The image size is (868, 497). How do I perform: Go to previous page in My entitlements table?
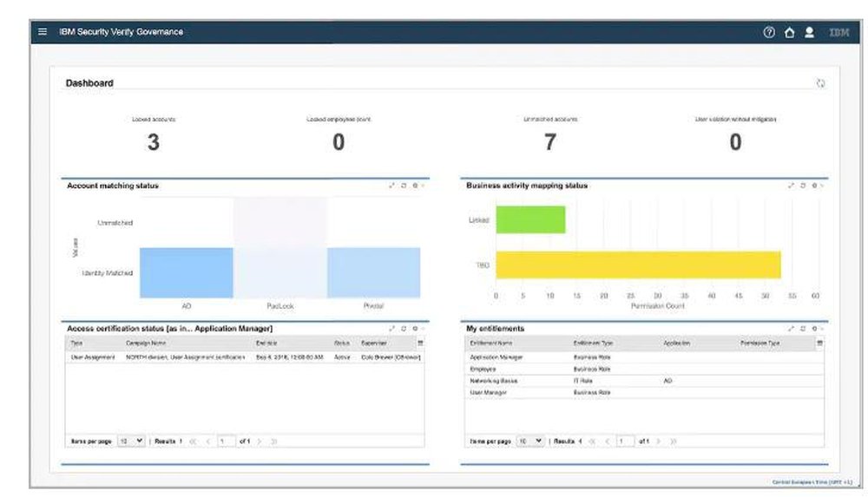[x=608, y=441]
